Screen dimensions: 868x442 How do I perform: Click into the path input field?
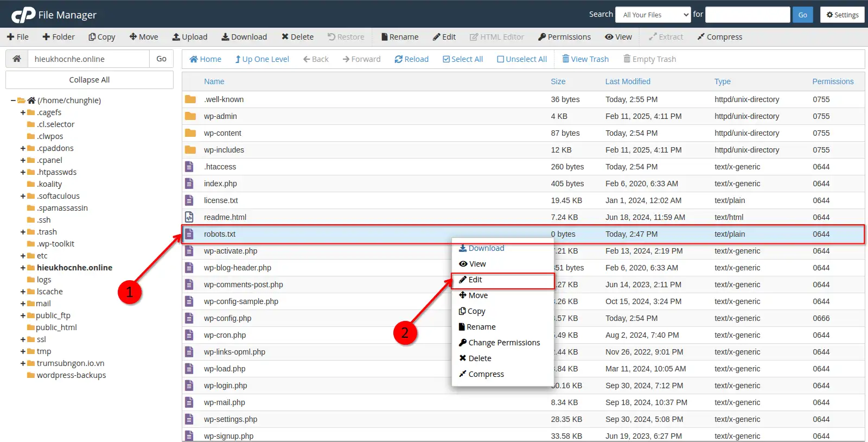[x=88, y=59]
